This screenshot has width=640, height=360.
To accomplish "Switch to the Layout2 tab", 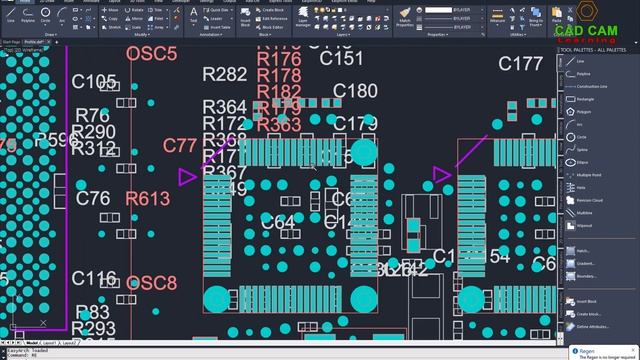I will [x=69, y=343].
